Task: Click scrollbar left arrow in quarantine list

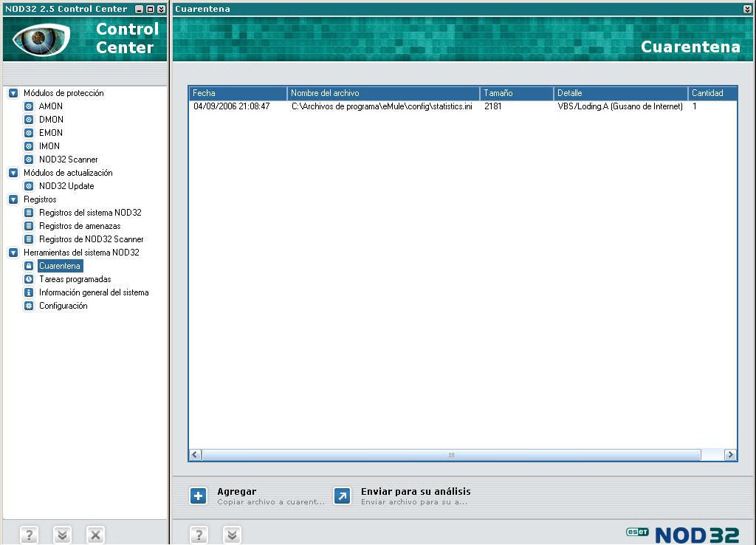Action: click(x=195, y=455)
